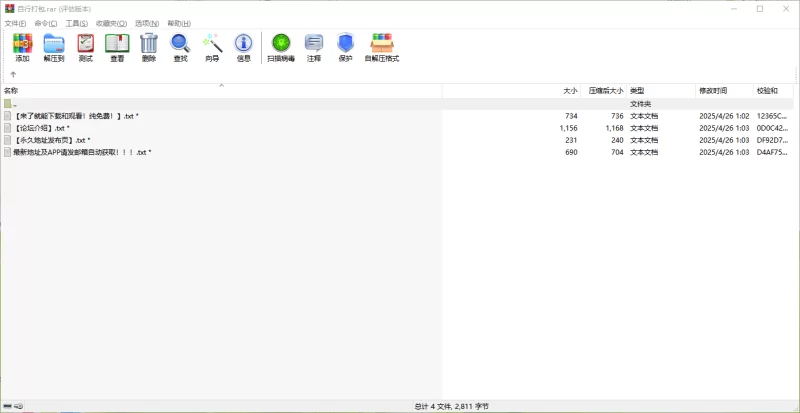Maximize the WinRAR window

click(760, 9)
